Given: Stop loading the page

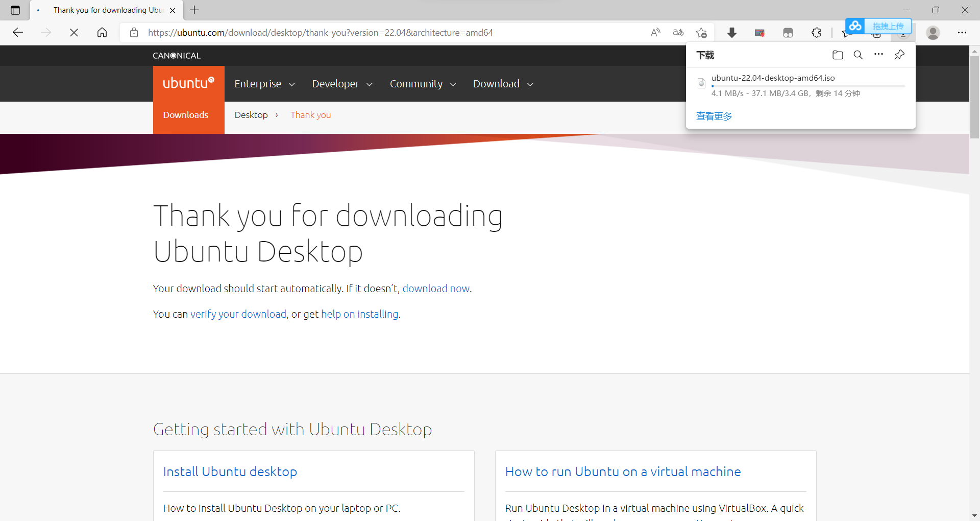Looking at the screenshot, I should click(x=74, y=33).
